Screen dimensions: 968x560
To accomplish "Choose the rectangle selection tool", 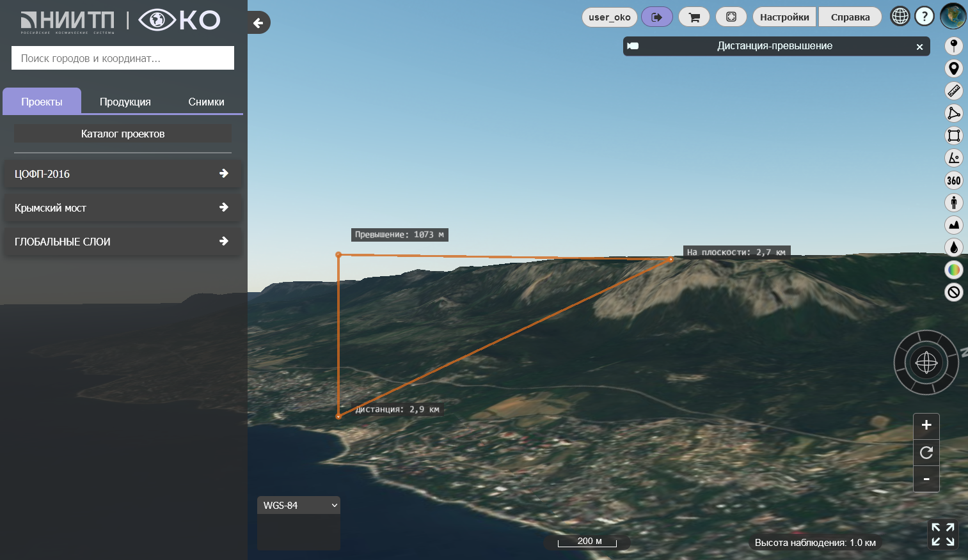I will 953,136.
